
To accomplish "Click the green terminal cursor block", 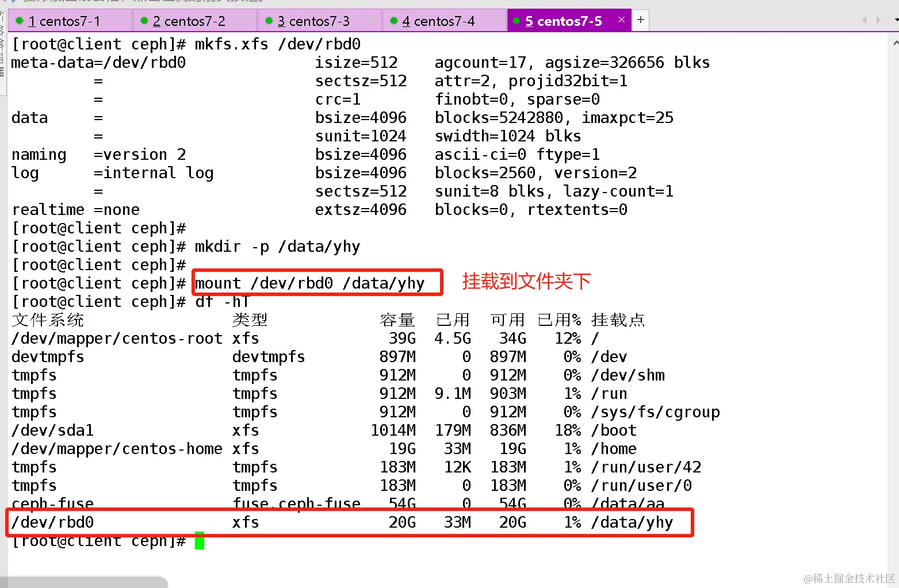I will click(x=200, y=541).
